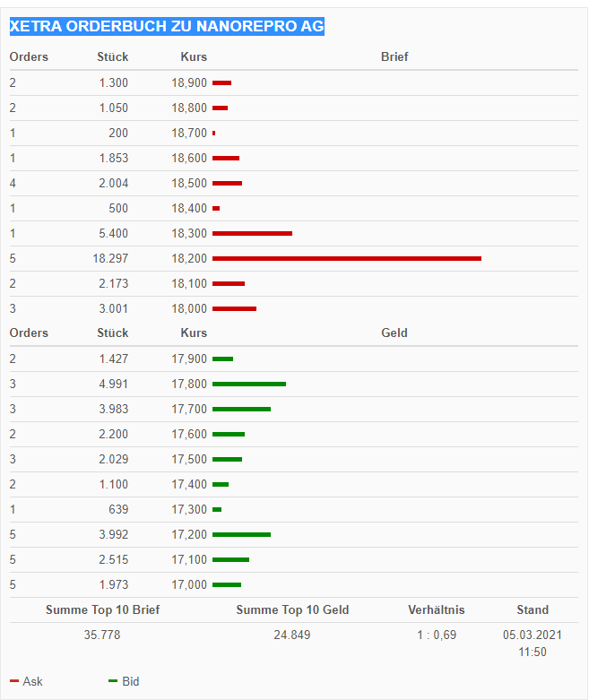Click the bid price 17,900

pyautogui.click(x=189, y=359)
